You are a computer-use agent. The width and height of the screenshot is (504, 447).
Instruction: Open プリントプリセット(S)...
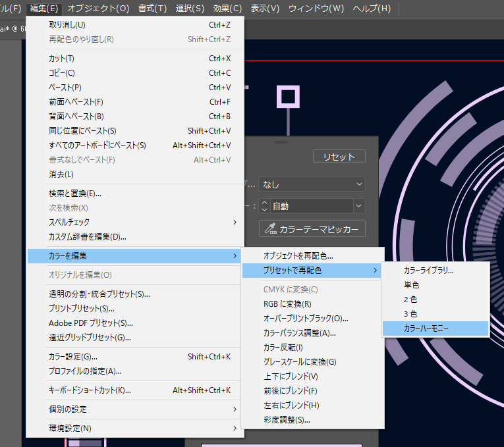point(135,309)
